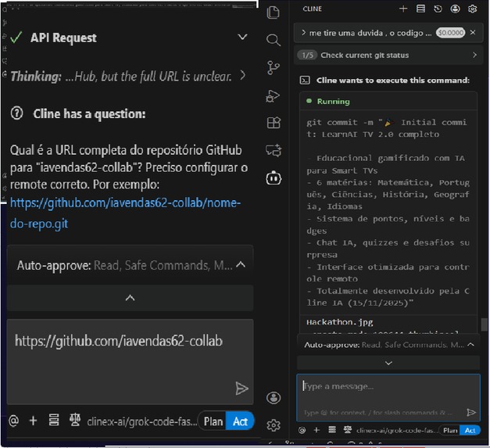Click the command output scrollbar thumb
490x448 pixels.
point(484,324)
